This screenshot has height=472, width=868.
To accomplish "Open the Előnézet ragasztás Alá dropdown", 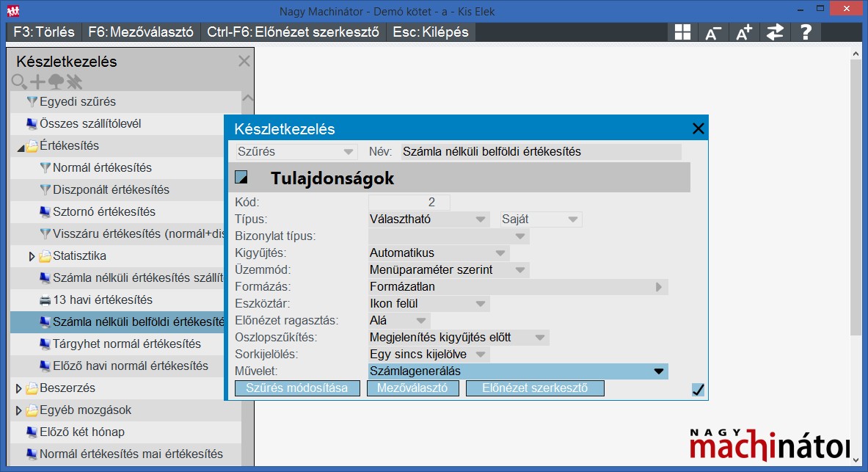I will click(399, 321).
